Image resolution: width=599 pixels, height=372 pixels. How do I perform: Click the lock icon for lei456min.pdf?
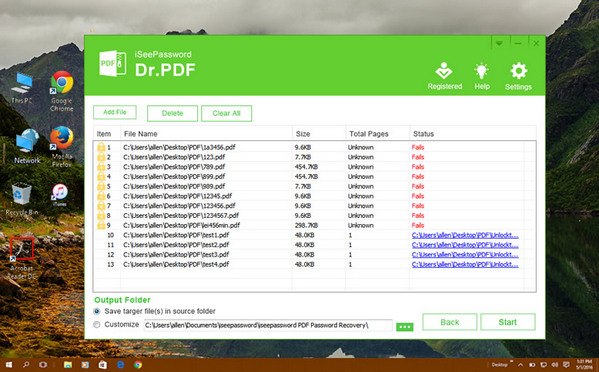point(101,225)
